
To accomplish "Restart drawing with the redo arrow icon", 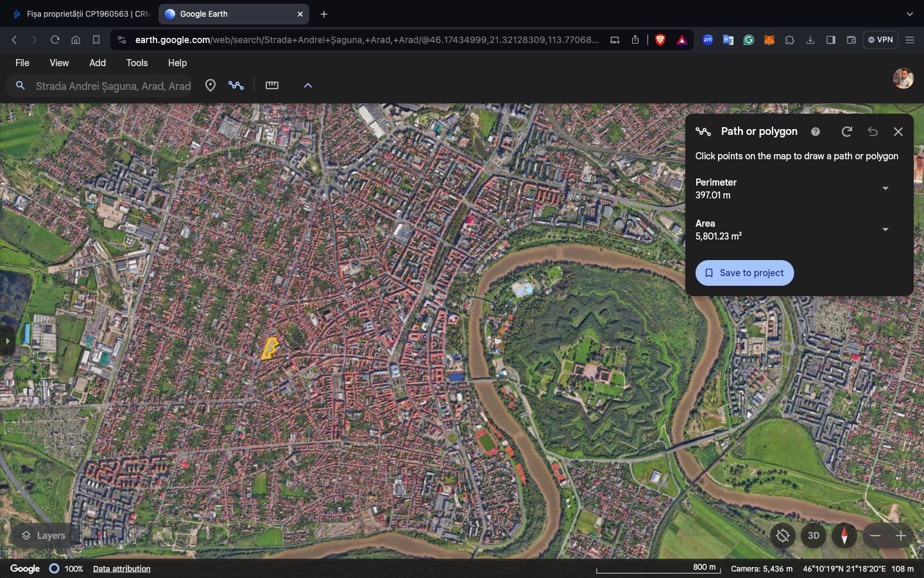I will pyautogui.click(x=847, y=132).
